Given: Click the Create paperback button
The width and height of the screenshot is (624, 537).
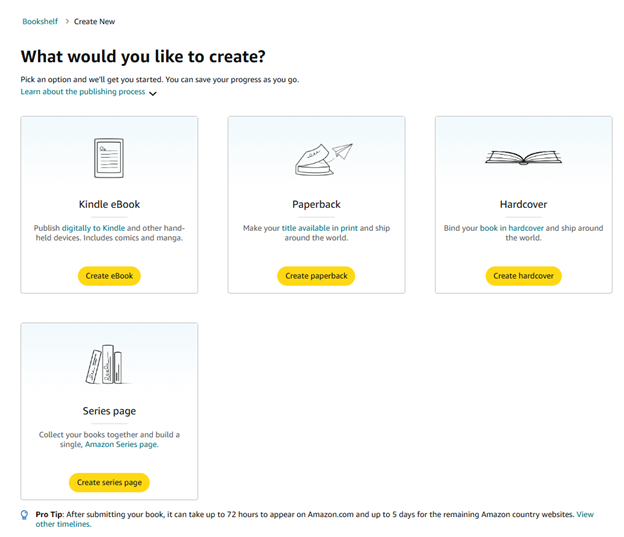Looking at the screenshot, I should point(316,276).
